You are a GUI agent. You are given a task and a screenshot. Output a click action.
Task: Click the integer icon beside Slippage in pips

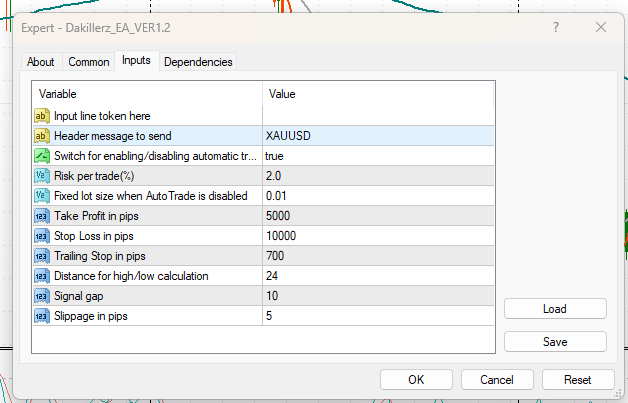(42, 316)
